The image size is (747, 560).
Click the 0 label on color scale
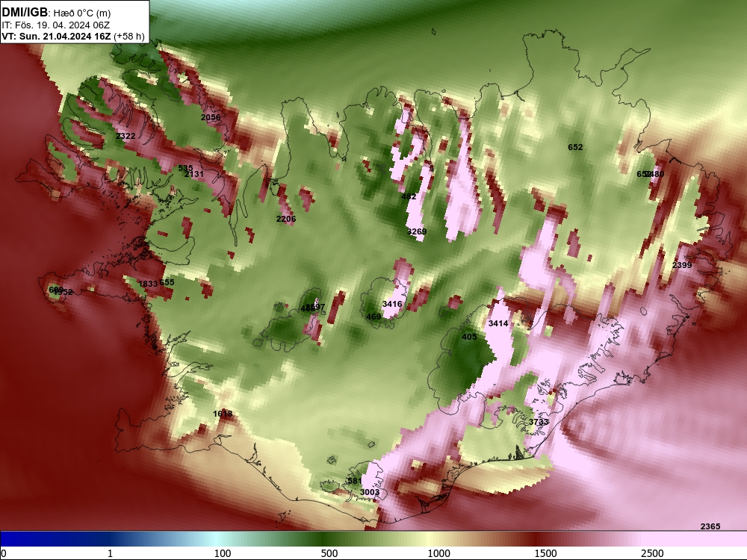point(4,553)
